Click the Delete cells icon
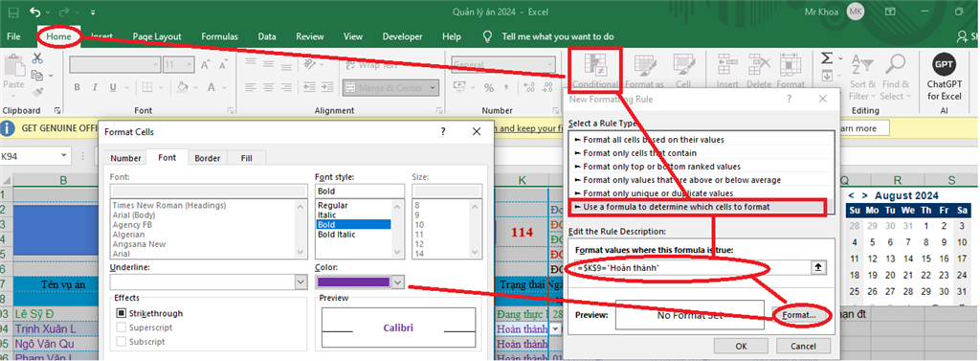 click(x=759, y=64)
